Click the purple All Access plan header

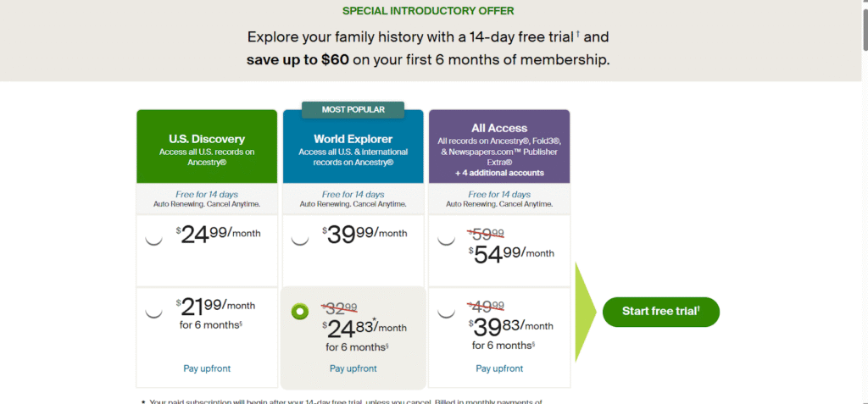coord(499,146)
